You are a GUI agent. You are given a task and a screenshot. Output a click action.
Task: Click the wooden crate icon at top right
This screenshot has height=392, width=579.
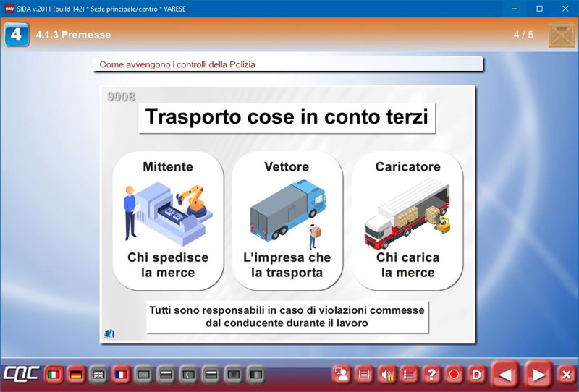(561, 35)
